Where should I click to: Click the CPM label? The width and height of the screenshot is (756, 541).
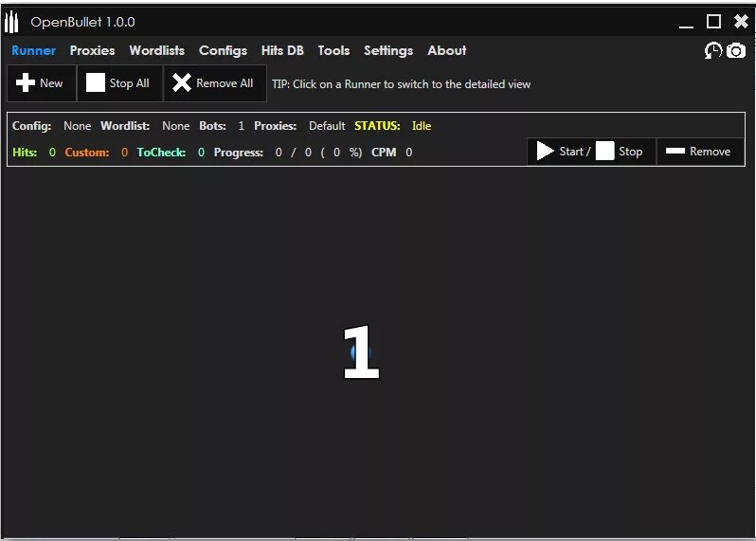pos(384,153)
